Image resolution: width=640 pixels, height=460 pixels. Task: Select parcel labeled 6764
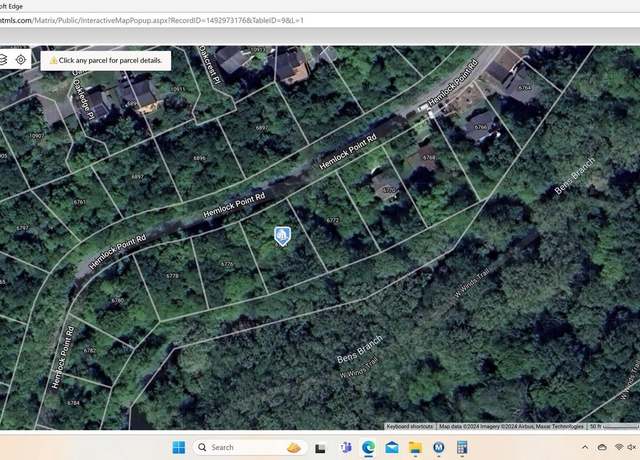pyautogui.click(x=524, y=87)
